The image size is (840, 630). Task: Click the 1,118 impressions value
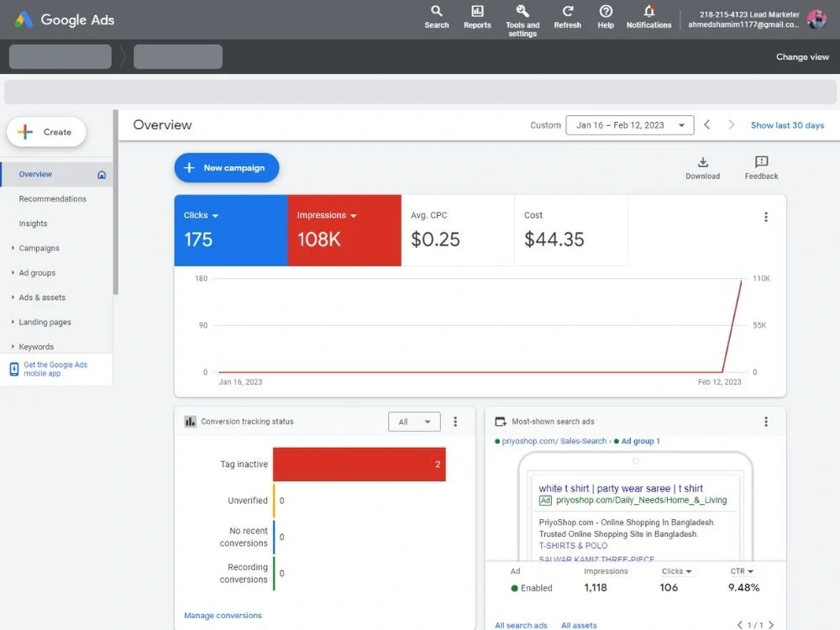click(596, 588)
